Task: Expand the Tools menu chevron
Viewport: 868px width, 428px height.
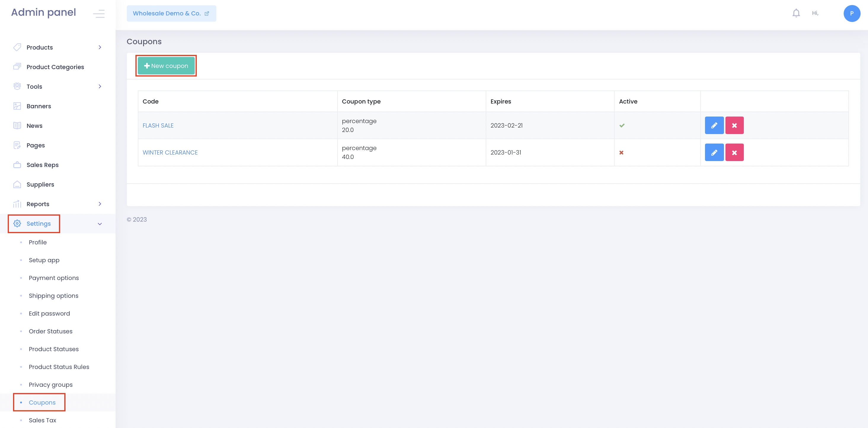Action: click(x=100, y=86)
